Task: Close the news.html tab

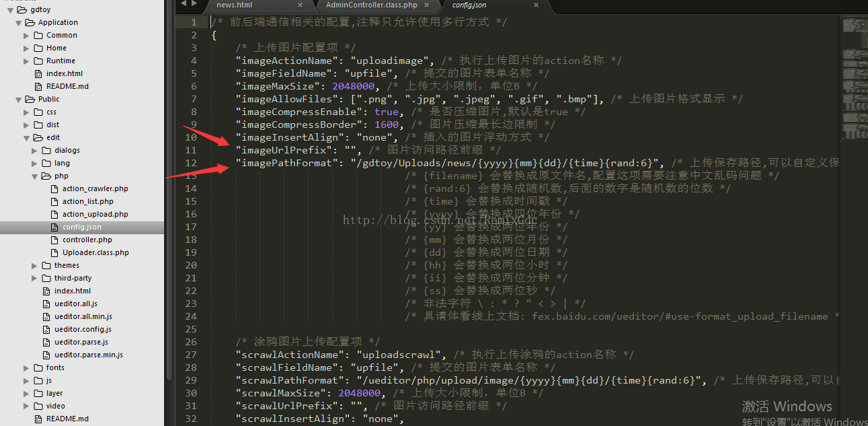Action: coord(301,5)
